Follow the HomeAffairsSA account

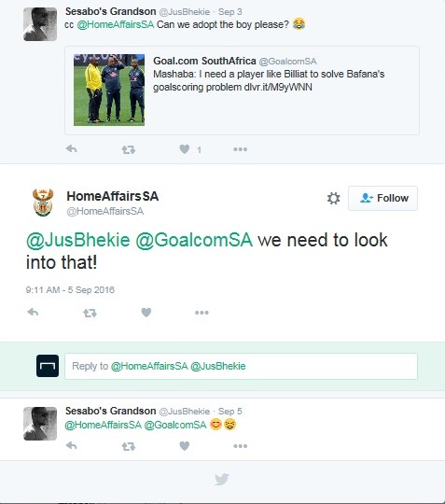(x=383, y=198)
